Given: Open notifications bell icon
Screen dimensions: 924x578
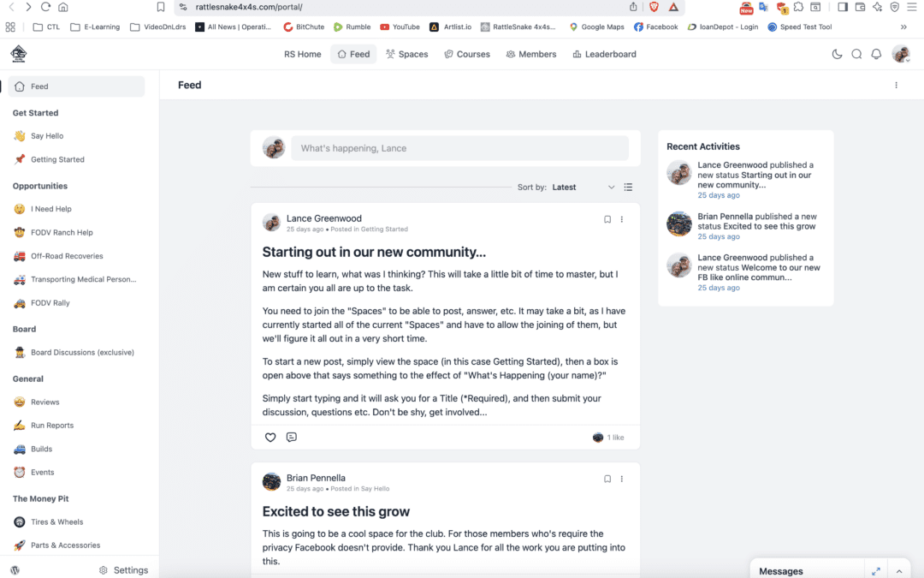Looking at the screenshot, I should click(876, 54).
